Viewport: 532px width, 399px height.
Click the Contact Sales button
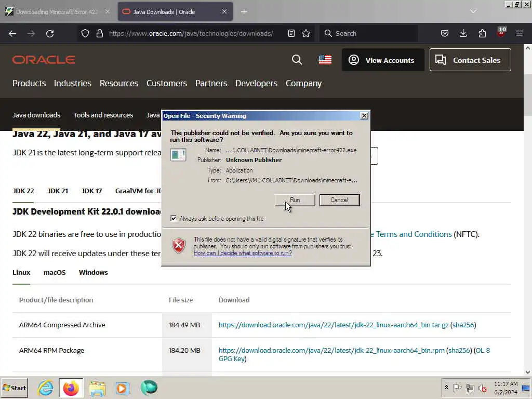click(470, 60)
